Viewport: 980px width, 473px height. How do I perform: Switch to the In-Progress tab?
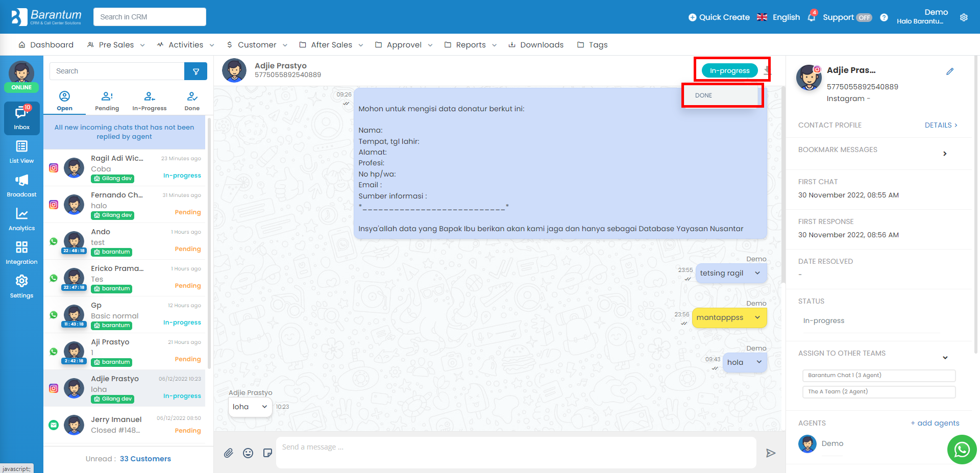(x=149, y=101)
